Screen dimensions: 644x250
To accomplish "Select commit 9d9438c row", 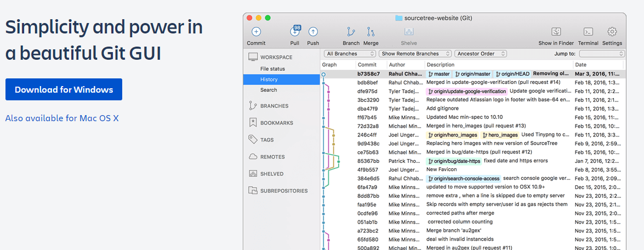I will tap(473, 143).
